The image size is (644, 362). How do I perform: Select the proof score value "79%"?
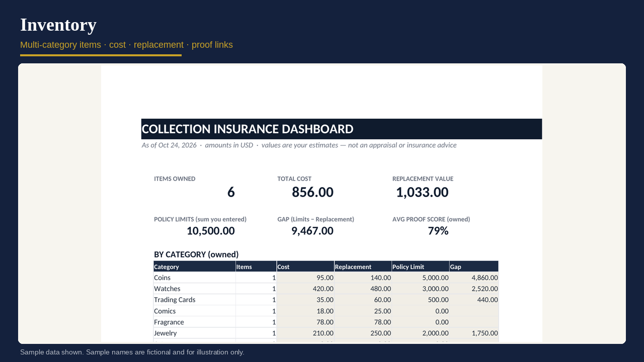(x=438, y=231)
